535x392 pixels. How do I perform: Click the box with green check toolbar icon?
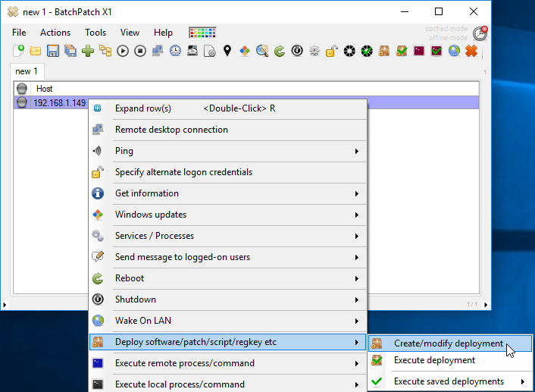402,51
